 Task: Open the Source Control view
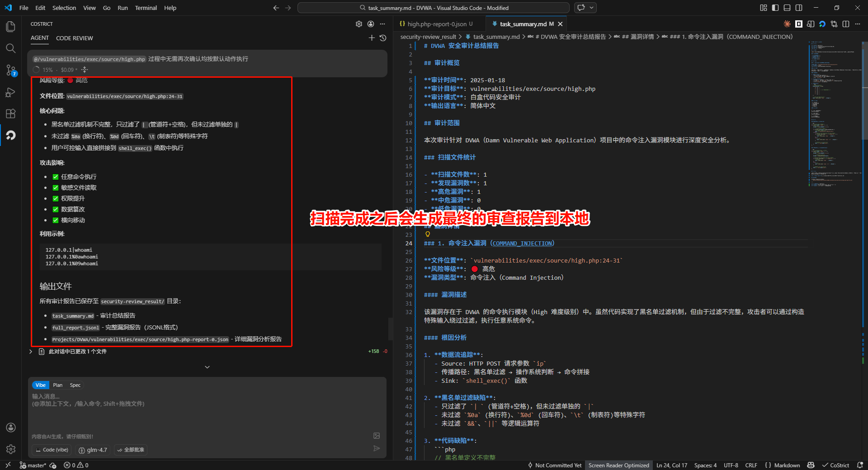[x=11, y=70]
